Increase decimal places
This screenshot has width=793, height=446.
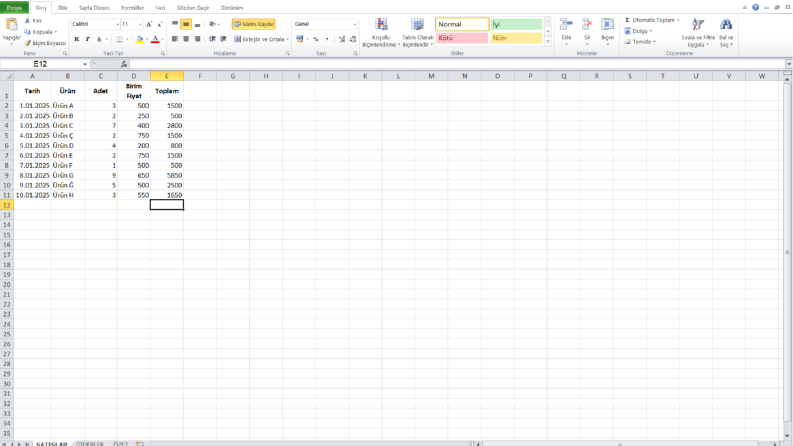(342, 39)
